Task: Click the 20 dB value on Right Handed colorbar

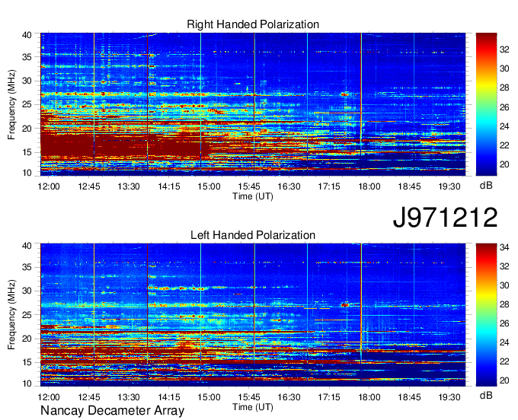Action: tap(504, 164)
